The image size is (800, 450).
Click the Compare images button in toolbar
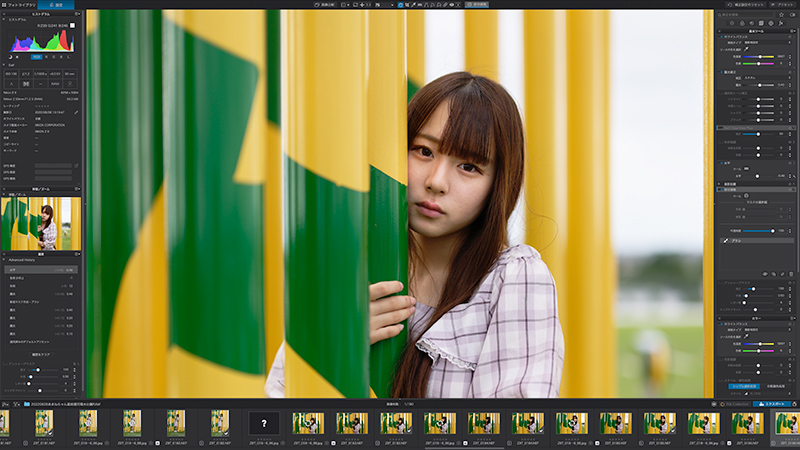(324, 5)
